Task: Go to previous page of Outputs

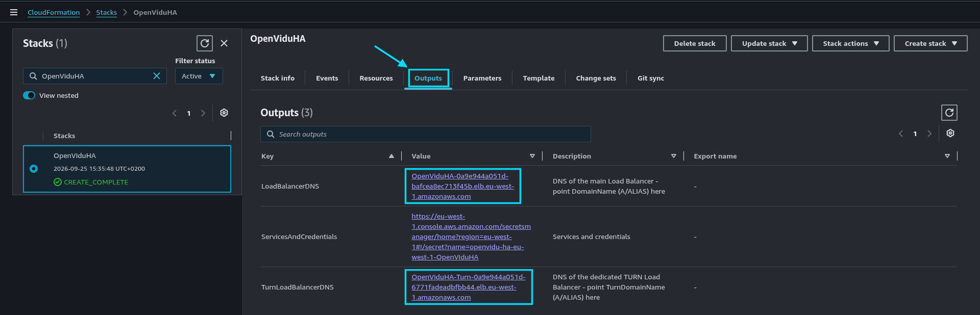Action: (x=901, y=134)
